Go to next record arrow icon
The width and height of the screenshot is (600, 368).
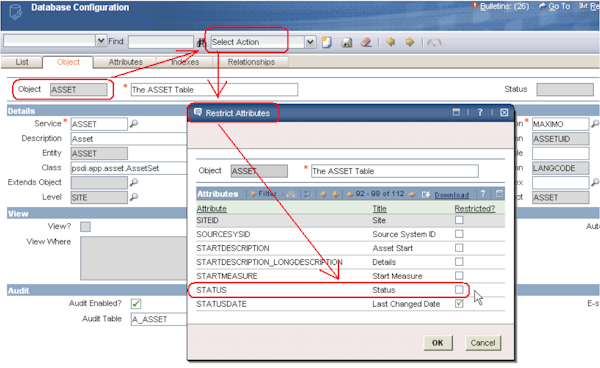(409, 42)
